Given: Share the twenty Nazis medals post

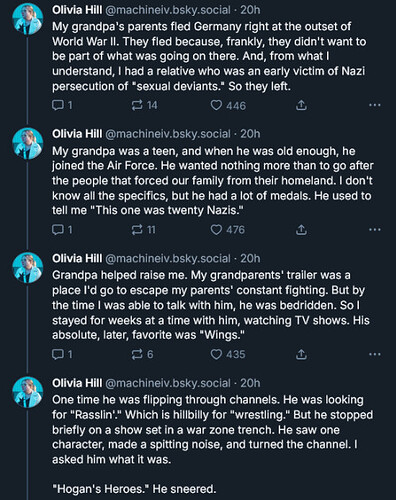Looking at the screenshot, I should [301, 230].
